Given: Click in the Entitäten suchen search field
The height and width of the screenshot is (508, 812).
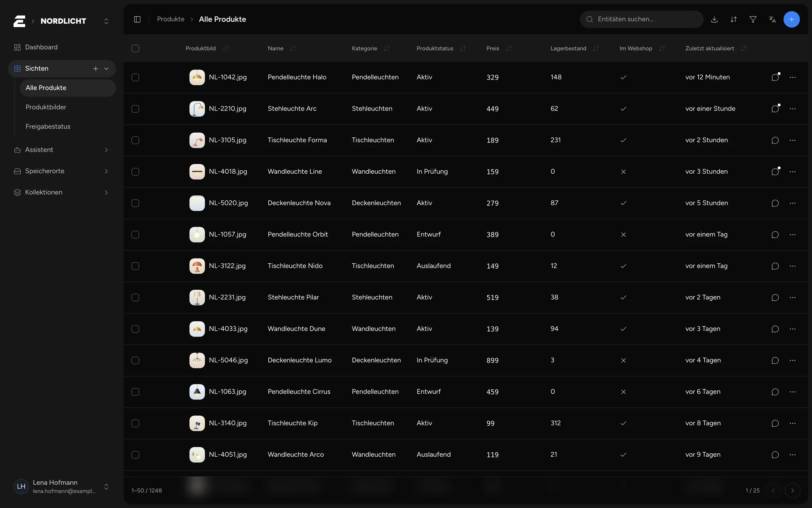Looking at the screenshot, I should pos(641,19).
